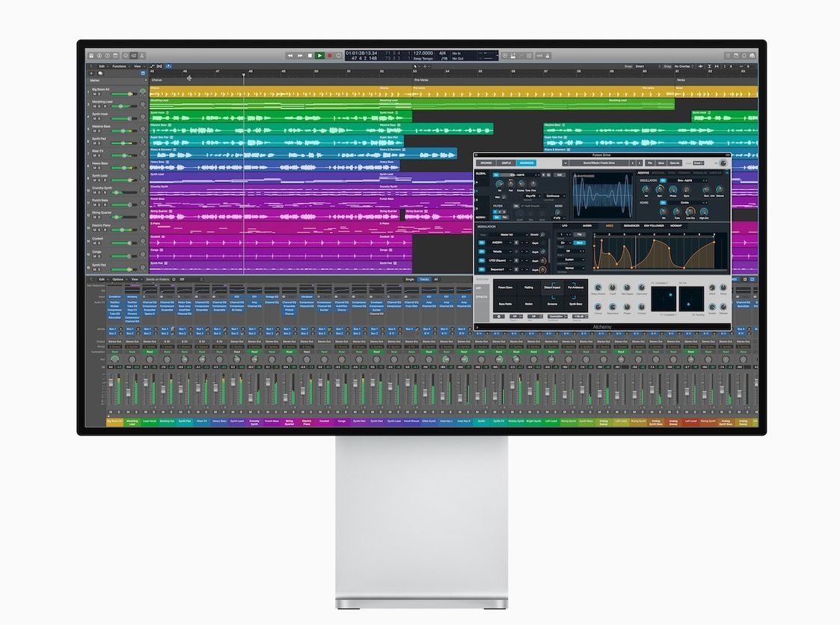The image size is (840, 625).
Task: Enable Cycle mode in the transport bar
Action: pos(338,55)
